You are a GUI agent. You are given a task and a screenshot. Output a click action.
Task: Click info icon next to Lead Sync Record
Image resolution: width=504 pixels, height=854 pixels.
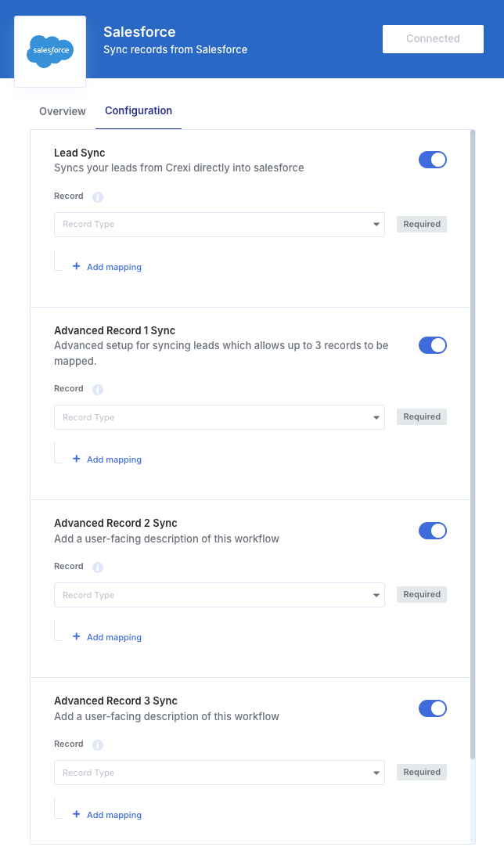98,197
